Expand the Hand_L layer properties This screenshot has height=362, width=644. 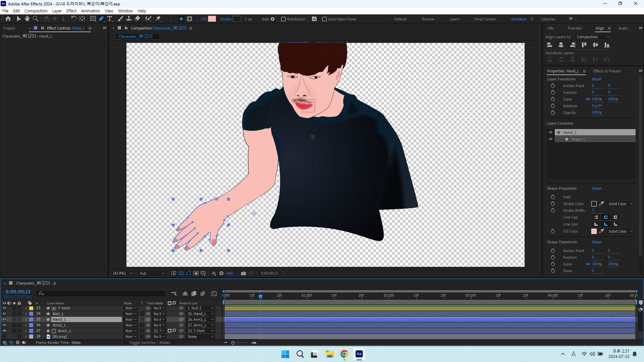[26, 319]
